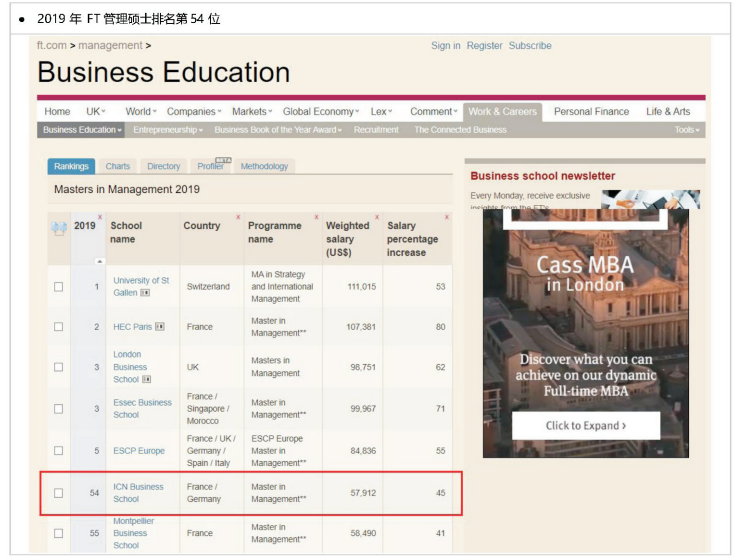Go to the Home menu item
This screenshot has width=742, height=556.
click(57, 112)
